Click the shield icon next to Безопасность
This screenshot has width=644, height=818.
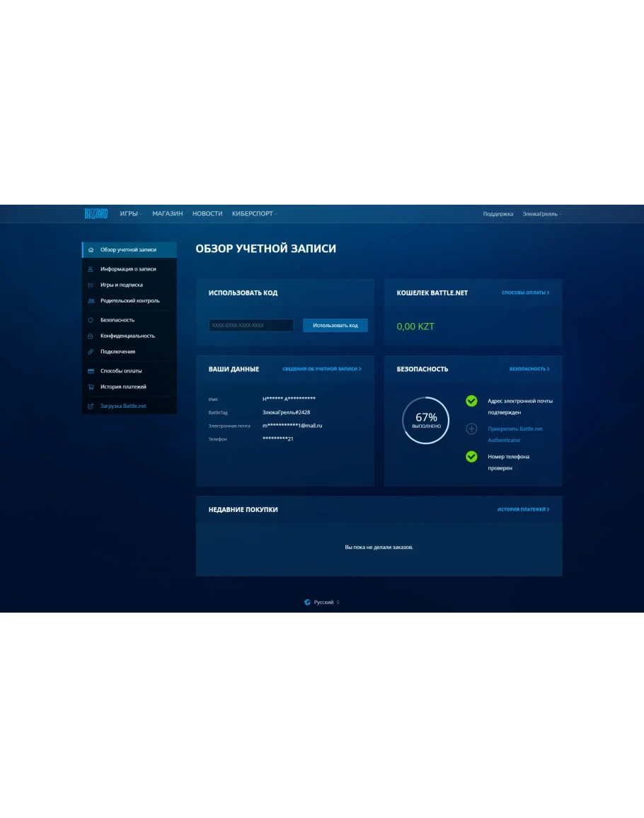pos(91,320)
